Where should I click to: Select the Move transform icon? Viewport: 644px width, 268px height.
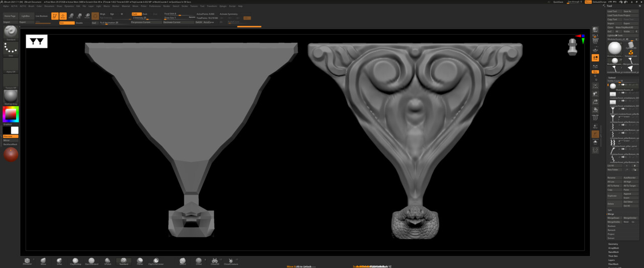tap(71, 16)
